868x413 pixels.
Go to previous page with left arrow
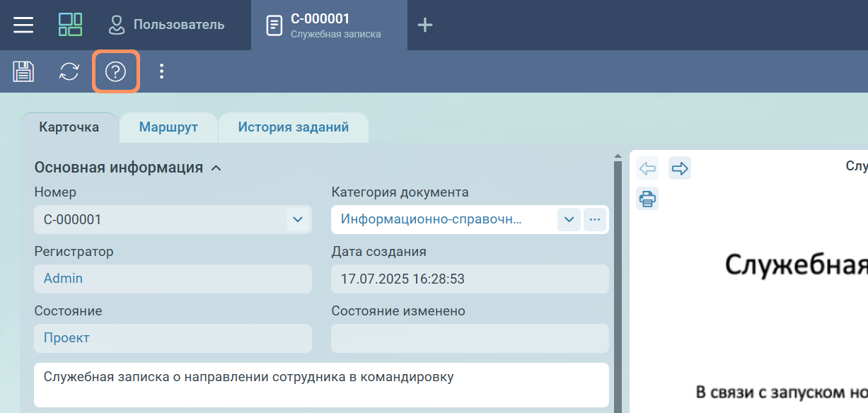pyautogui.click(x=647, y=168)
